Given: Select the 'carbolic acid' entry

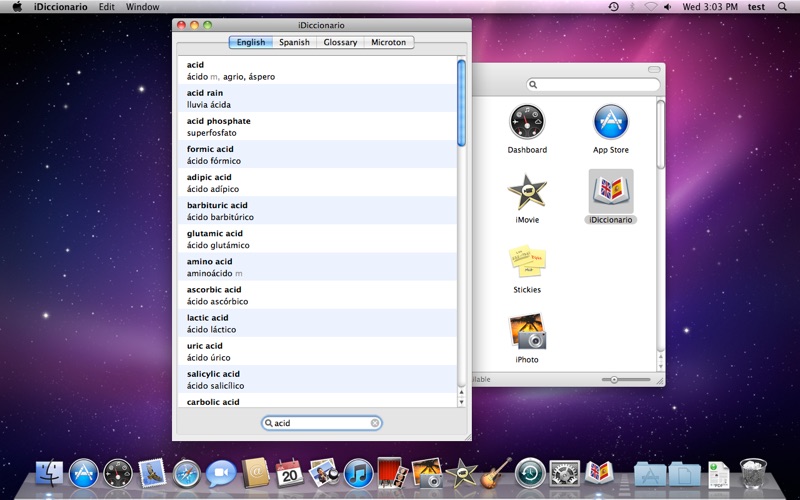Looking at the screenshot, I should 317,401.
